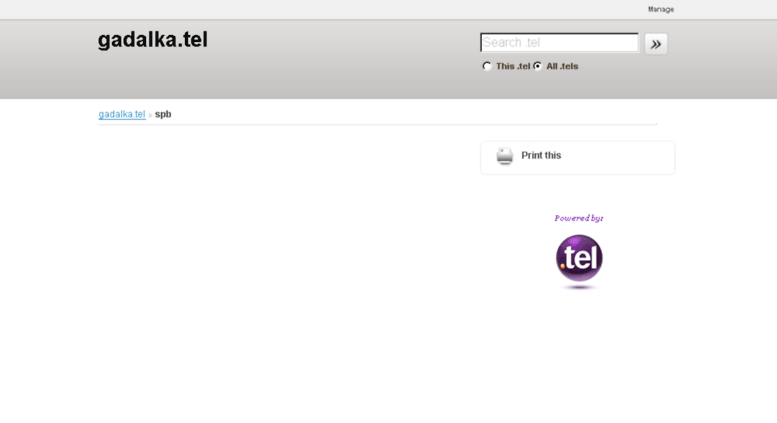
Task: Click the spb breadcrumb item
Action: point(163,114)
